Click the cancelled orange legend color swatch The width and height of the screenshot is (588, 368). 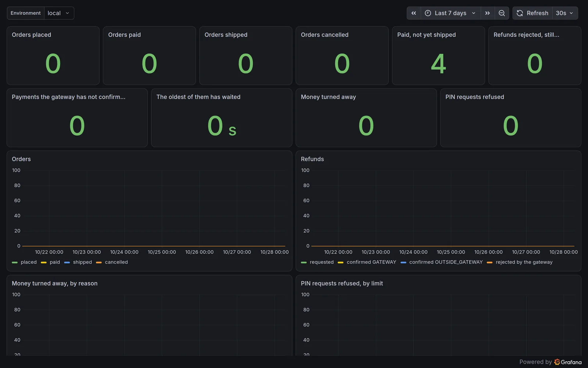[99, 262]
